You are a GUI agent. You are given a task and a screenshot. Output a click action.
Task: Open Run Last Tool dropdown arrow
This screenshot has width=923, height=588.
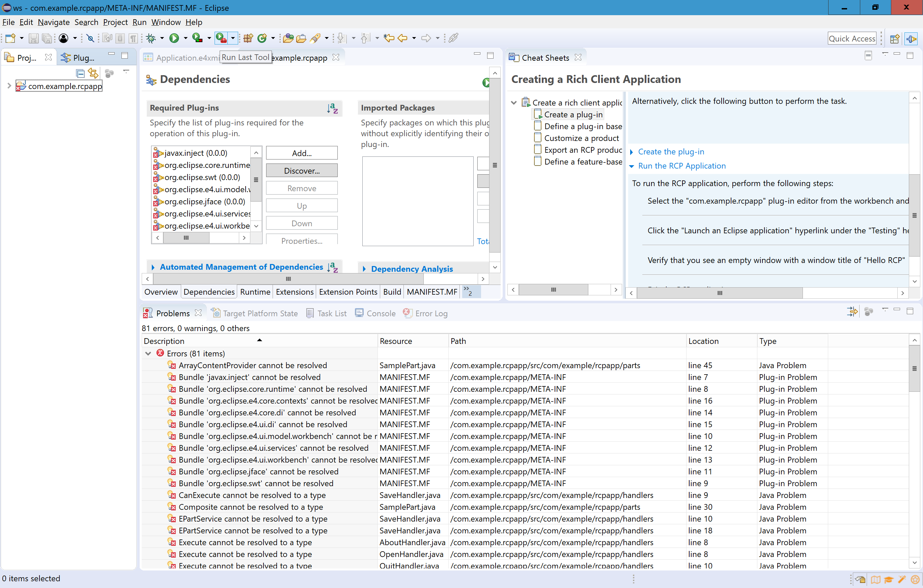pos(233,38)
